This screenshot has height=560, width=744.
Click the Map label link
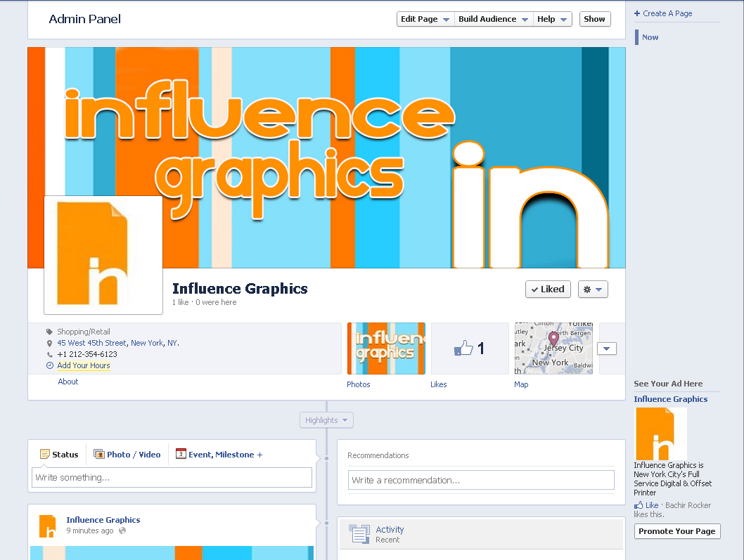[521, 384]
